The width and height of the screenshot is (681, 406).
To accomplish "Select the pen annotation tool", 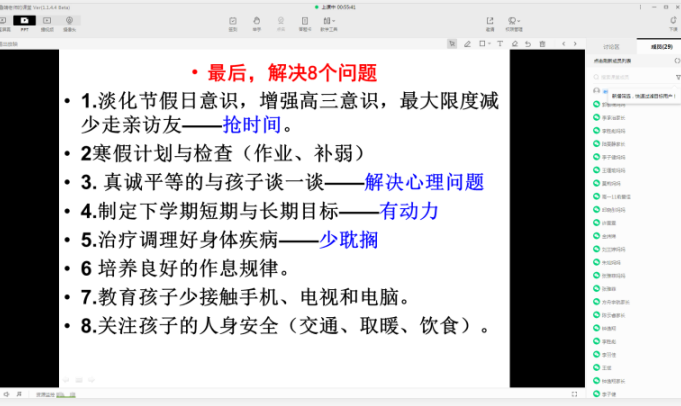I will (x=467, y=44).
